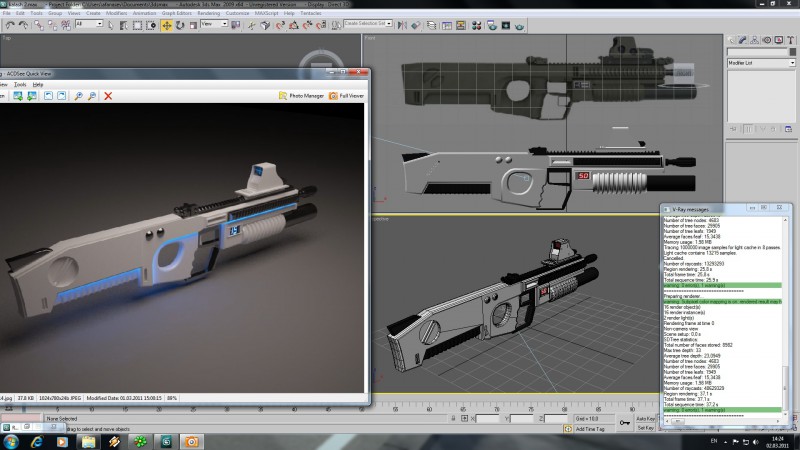Open the View reference coordinate dropdown
This screenshot has width=800, height=450.
pyautogui.click(x=214, y=25)
